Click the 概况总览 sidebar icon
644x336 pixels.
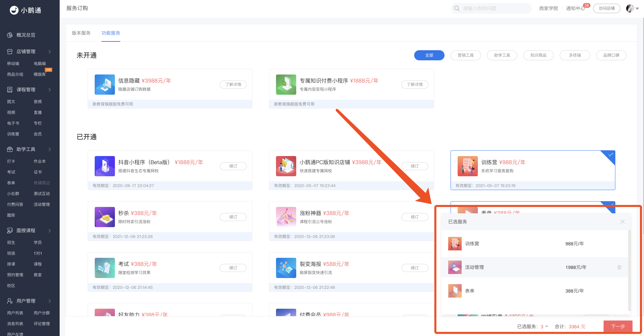coord(10,35)
